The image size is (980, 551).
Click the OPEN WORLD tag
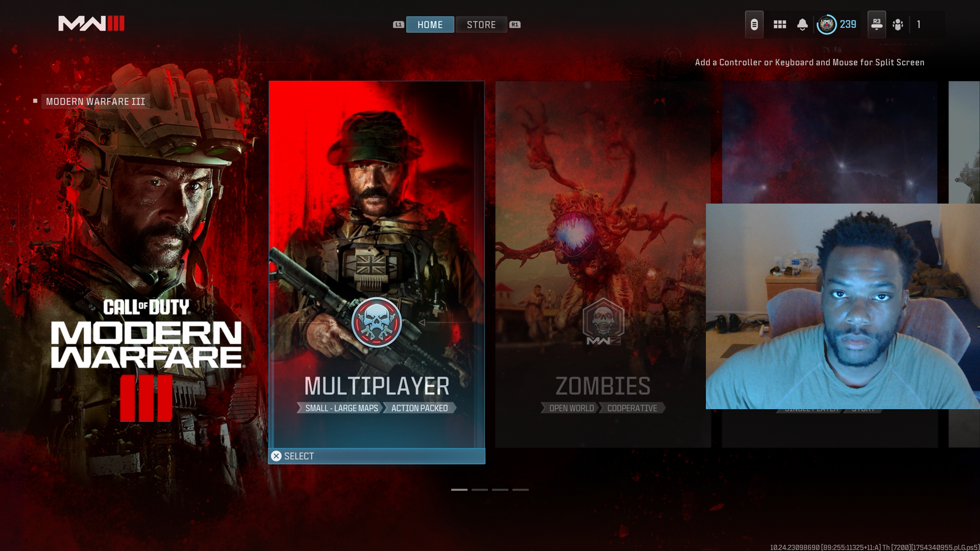[x=571, y=408]
